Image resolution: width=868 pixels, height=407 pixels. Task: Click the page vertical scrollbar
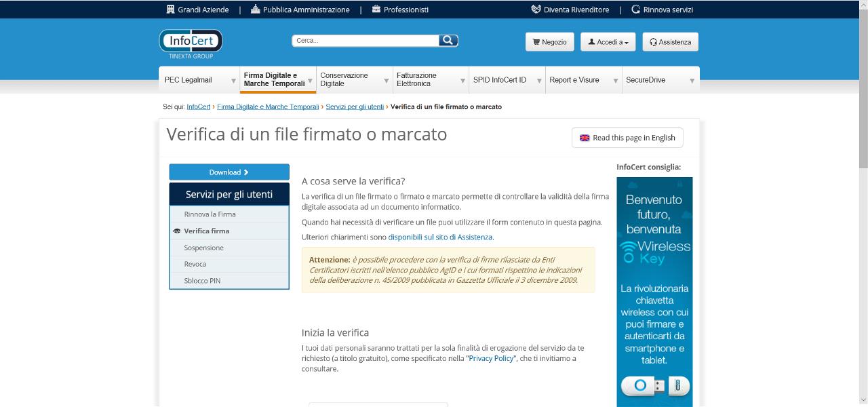tap(863, 88)
